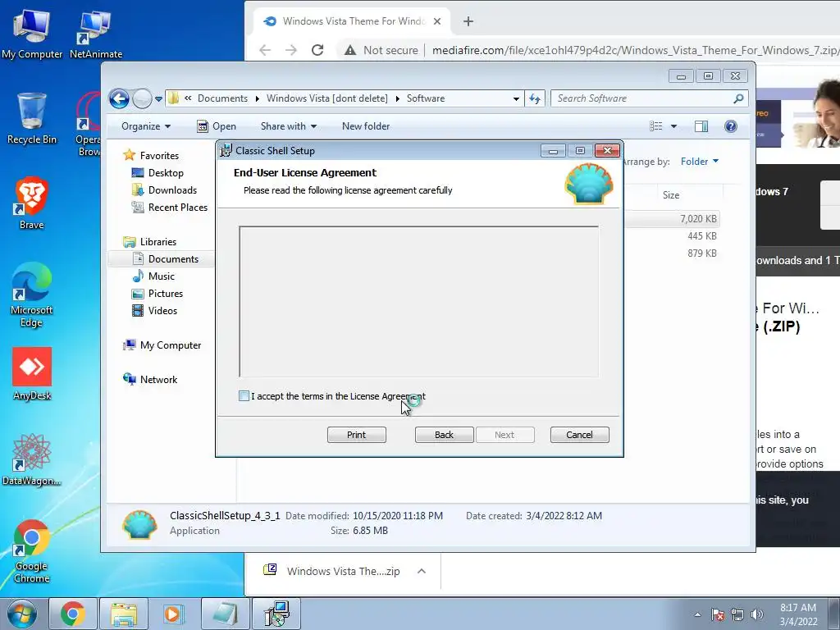The height and width of the screenshot is (630, 840).
Task: Click Documents in Explorer address bar
Action: click(222, 98)
